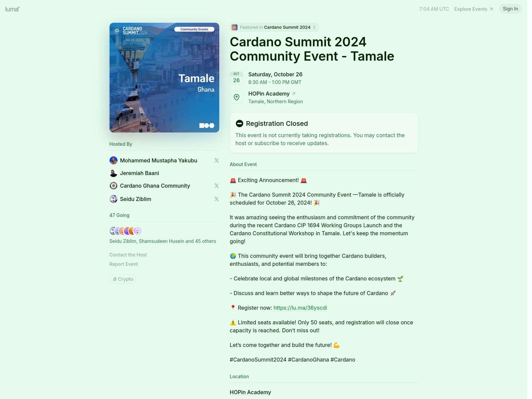Click the Cardano Summit 2024 featured badge icon
The width and height of the screenshot is (532, 399).
tap(234, 27)
